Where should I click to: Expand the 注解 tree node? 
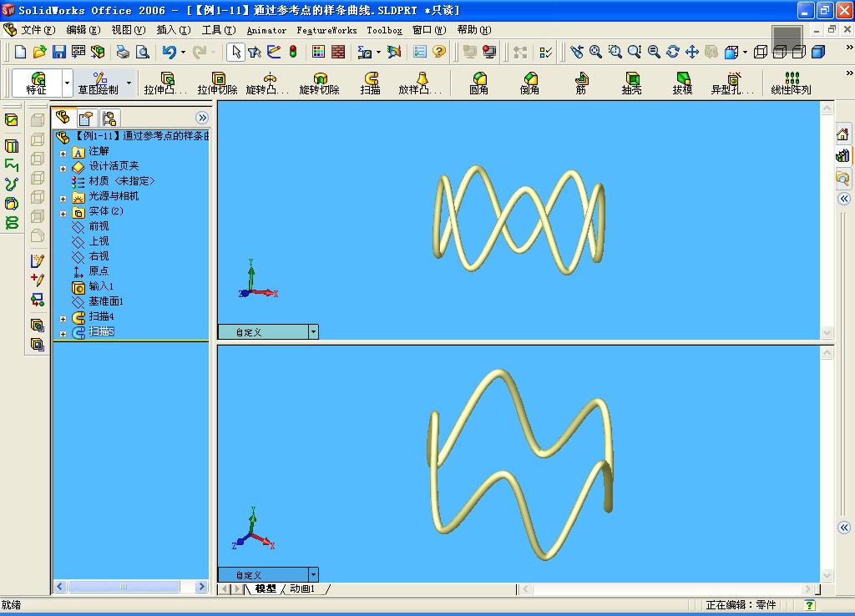[63, 154]
